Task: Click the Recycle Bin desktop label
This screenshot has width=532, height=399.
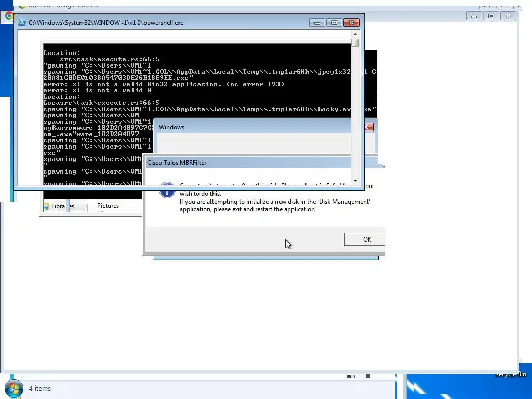Action: click(510, 374)
